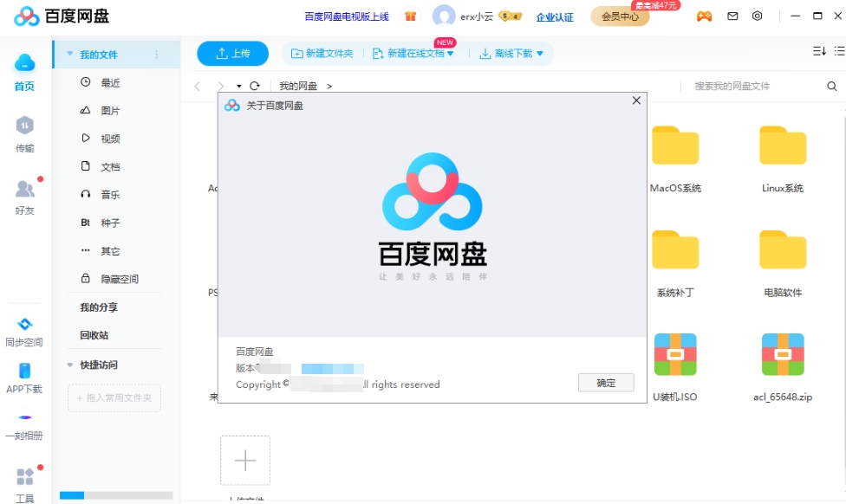This screenshot has width=846, height=504.
Task: Click 百度网盘电视版上线 link
Action: (347, 16)
